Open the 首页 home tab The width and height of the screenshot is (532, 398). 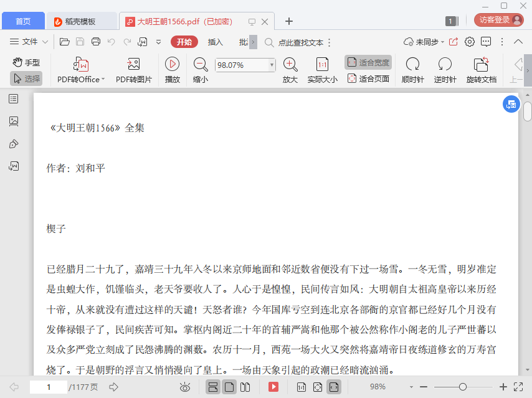click(x=23, y=21)
